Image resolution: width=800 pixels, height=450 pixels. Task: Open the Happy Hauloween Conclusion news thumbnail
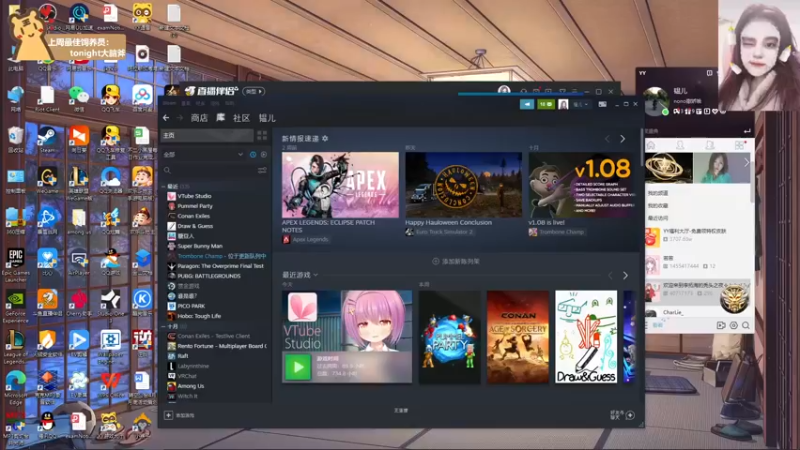463,185
